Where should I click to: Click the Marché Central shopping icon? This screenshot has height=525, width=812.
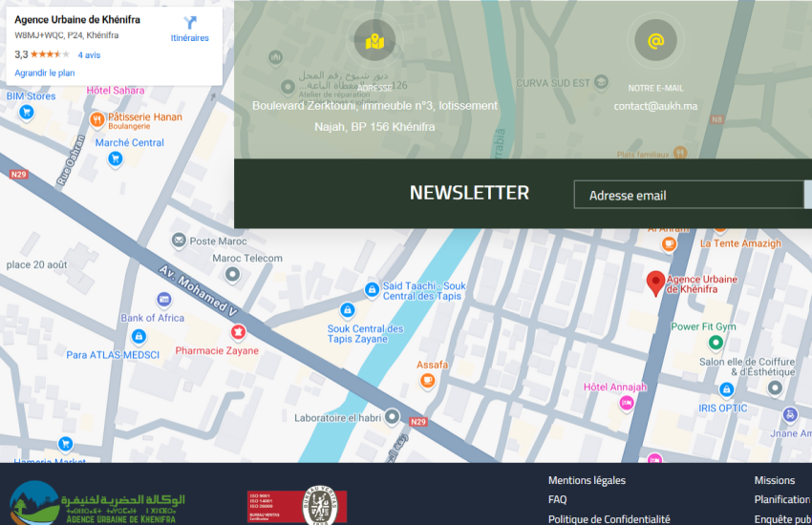tap(116, 159)
